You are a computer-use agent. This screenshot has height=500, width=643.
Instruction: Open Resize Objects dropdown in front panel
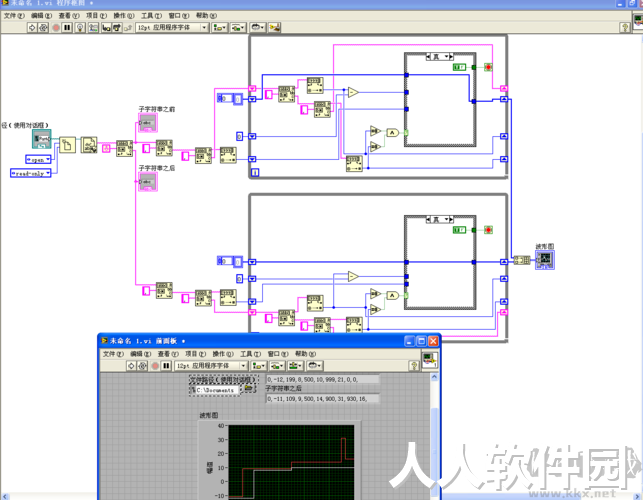coord(295,365)
